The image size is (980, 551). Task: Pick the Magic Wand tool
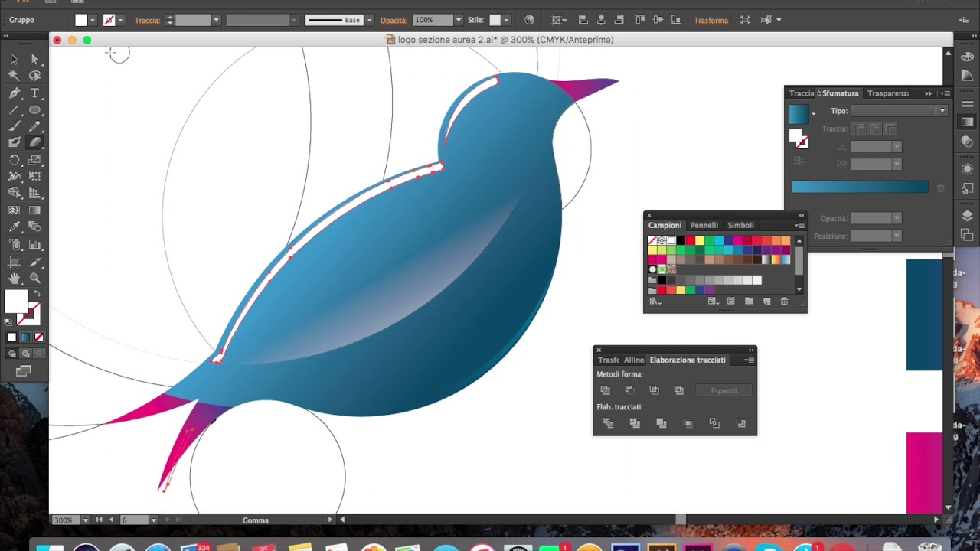click(x=15, y=76)
